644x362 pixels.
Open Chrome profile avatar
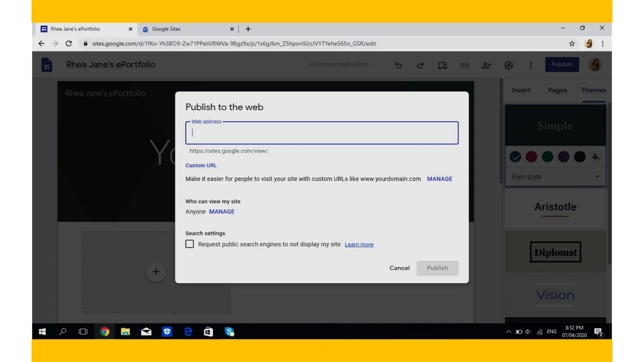click(589, 44)
